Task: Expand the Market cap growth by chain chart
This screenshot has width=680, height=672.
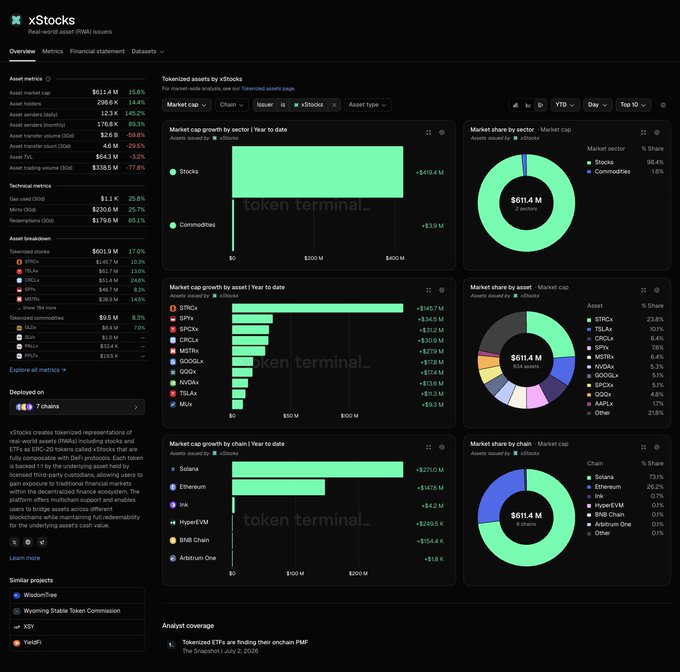Action: click(x=428, y=447)
